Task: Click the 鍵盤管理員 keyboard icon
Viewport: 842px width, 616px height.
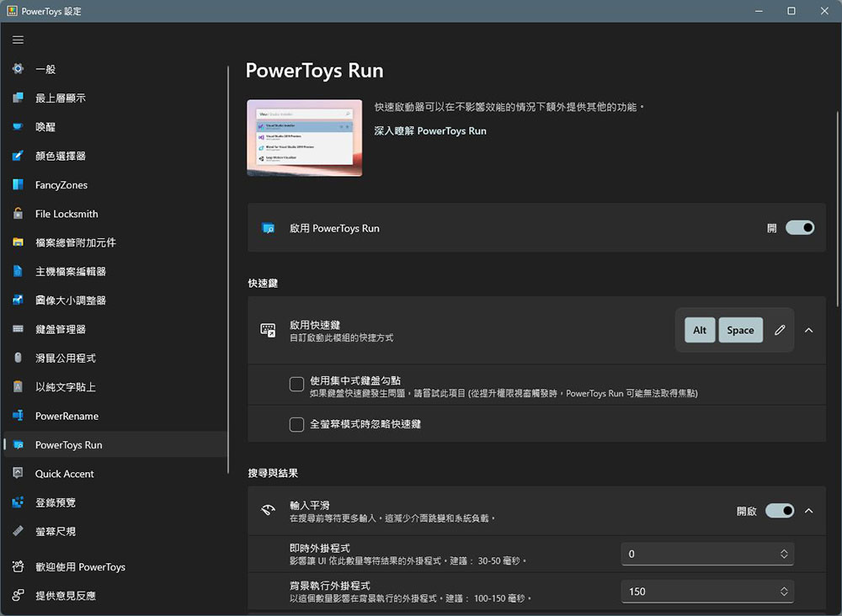Action: coord(18,329)
